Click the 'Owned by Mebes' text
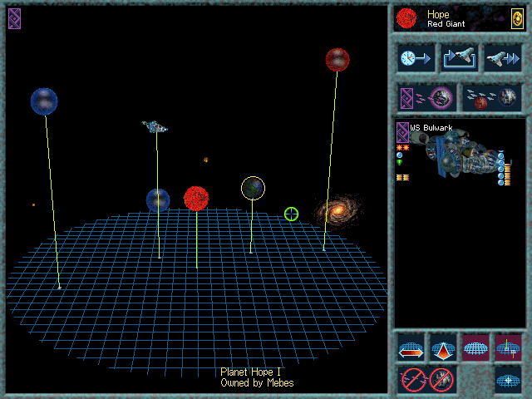This screenshot has width=532, height=399. [x=257, y=383]
